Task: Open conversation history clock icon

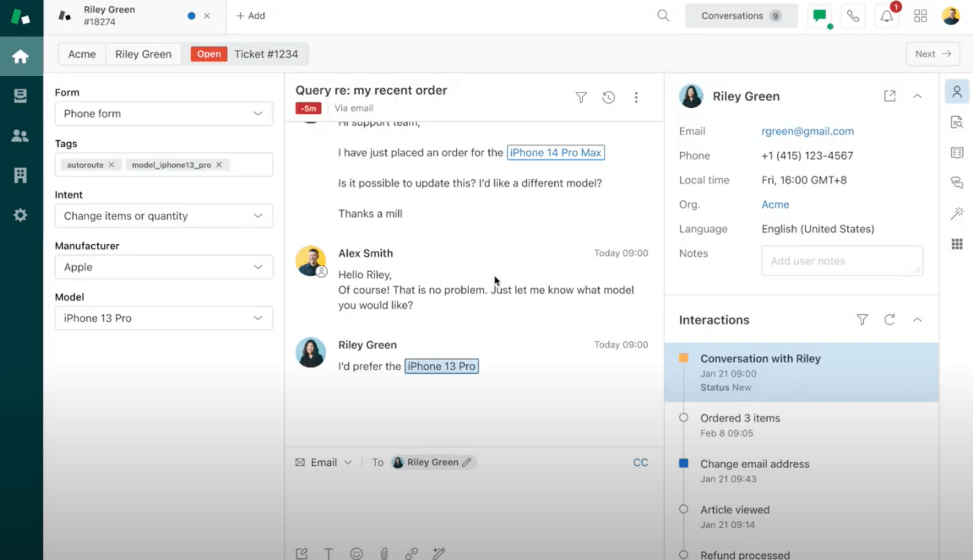Action: [x=608, y=97]
